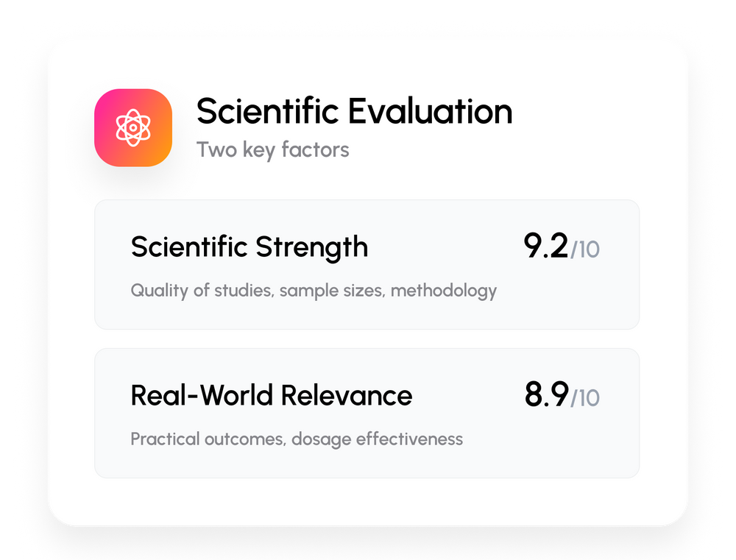Click the 8.9 score value
736x560 pixels.
546,395
